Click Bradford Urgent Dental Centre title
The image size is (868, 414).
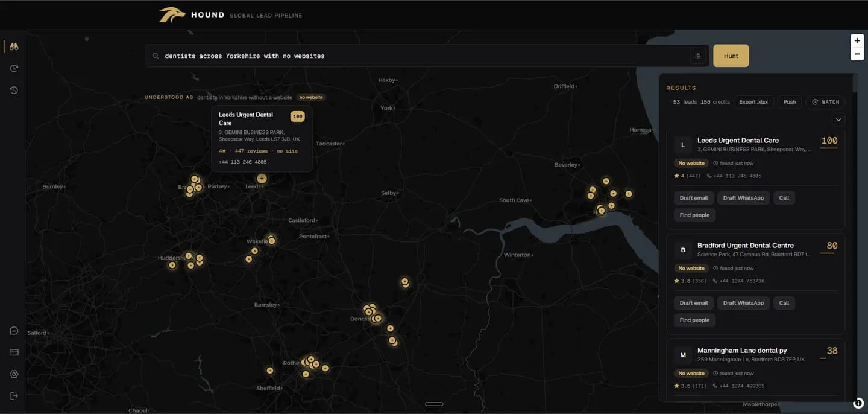tap(746, 246)
